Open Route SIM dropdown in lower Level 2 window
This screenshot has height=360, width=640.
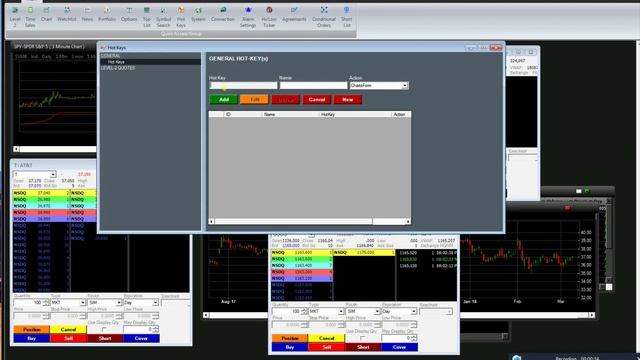(377, 311)
